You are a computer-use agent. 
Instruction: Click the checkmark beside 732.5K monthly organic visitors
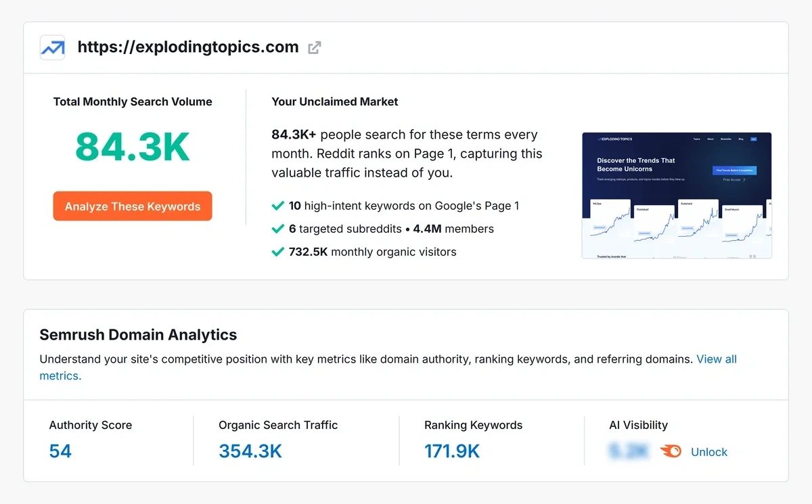(277, 252)
